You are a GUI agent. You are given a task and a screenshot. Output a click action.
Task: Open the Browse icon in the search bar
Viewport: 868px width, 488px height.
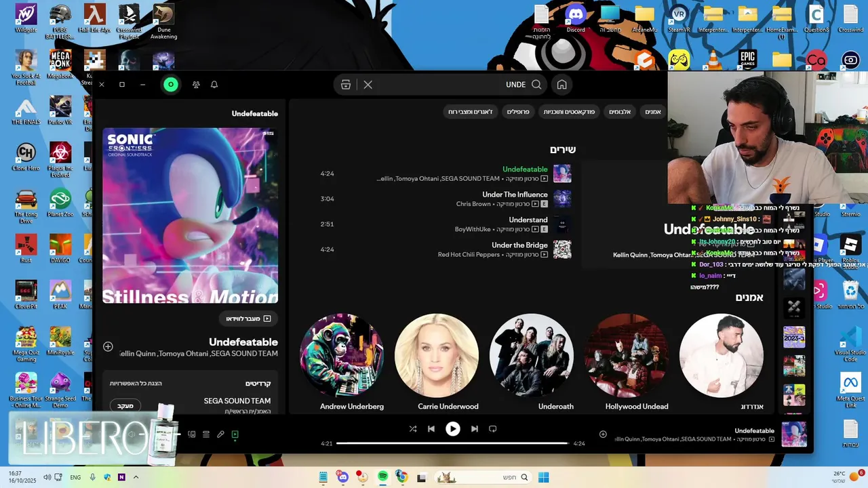346,85
